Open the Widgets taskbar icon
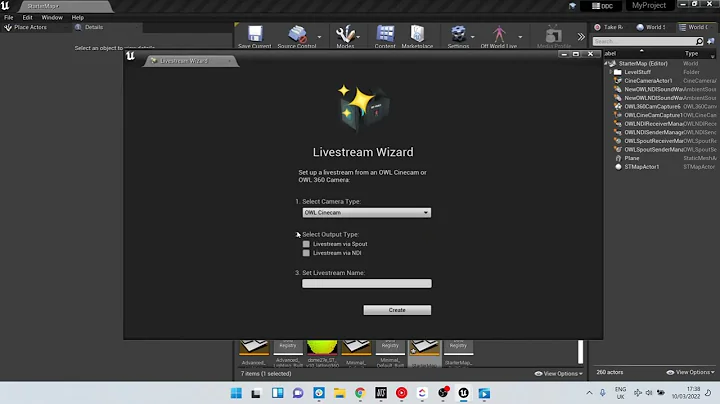The width and height of the screenshot is (720, 404). pos(277,393)
